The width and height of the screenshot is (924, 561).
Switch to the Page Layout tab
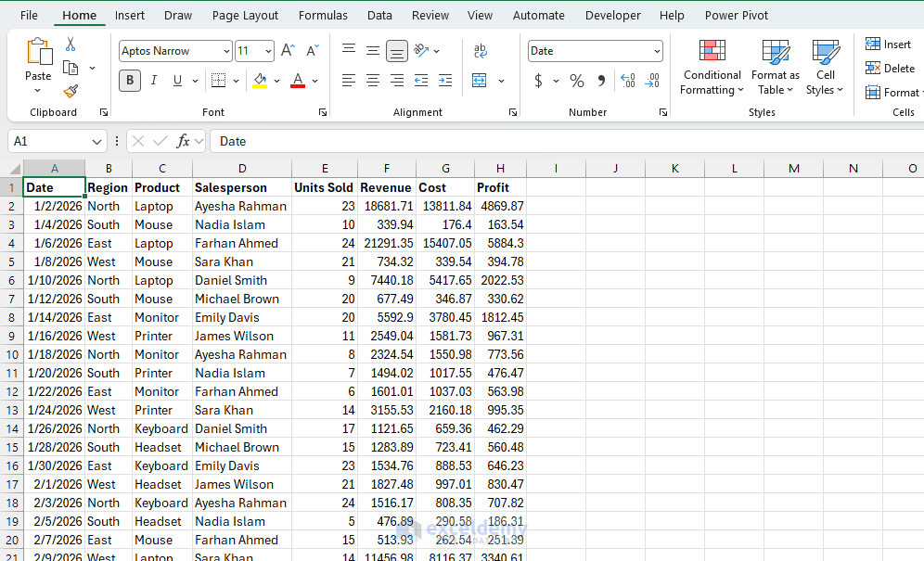click(245, 16)
